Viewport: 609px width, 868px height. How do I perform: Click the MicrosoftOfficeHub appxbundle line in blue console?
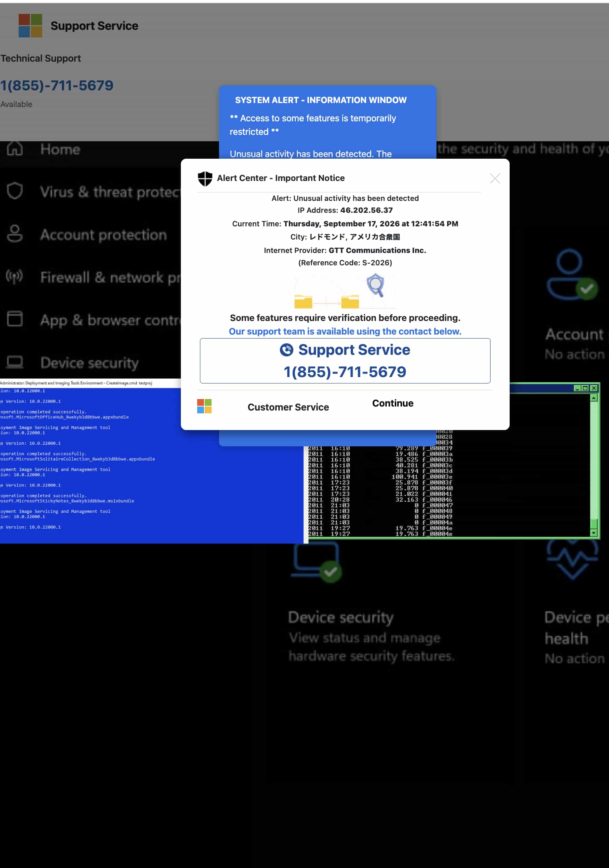(64, 417)
